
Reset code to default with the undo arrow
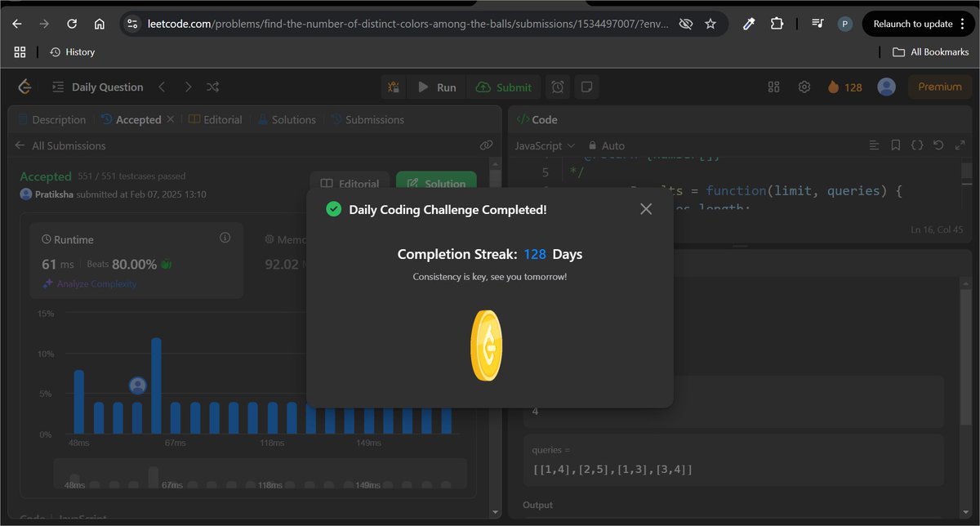pyautogui.click(x=938, y=145)
